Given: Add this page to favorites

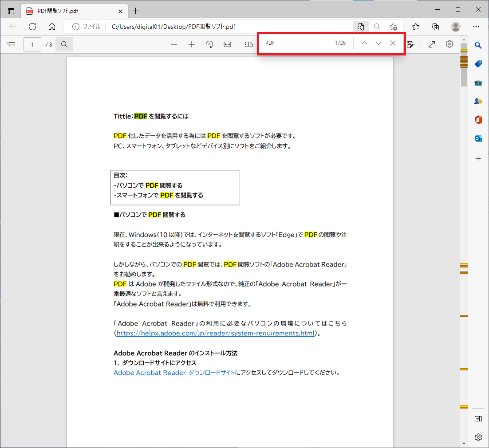Looking at the screenshot, I should click(x=393, y=27).
